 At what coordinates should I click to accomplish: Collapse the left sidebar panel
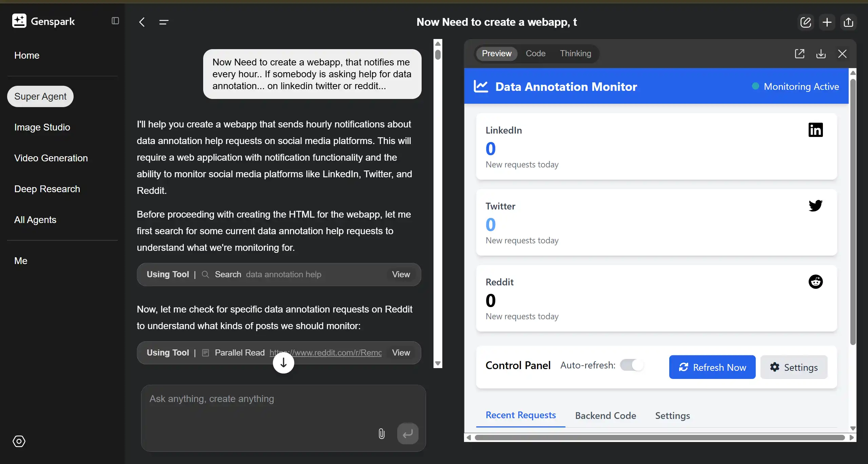click(115, 21)
